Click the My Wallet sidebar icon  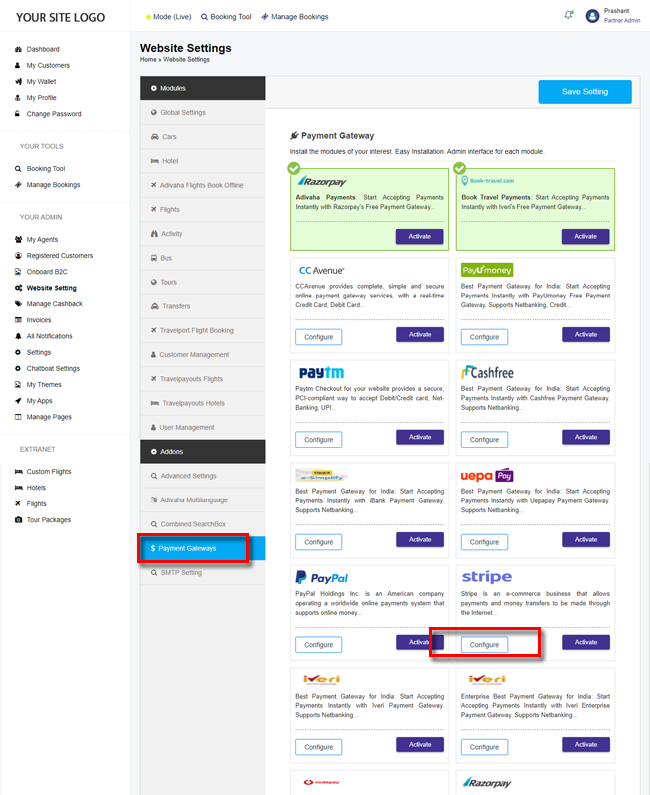coord(18,82)
